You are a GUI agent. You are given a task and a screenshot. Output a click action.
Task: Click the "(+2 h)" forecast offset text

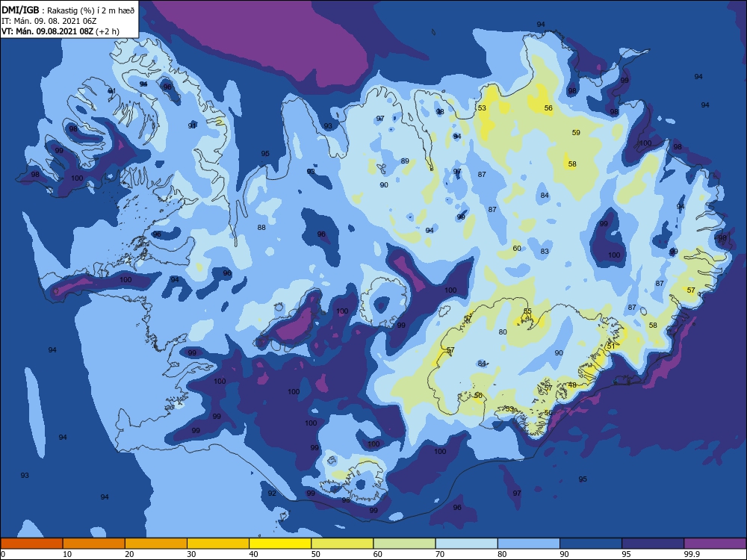pos(108,31)
